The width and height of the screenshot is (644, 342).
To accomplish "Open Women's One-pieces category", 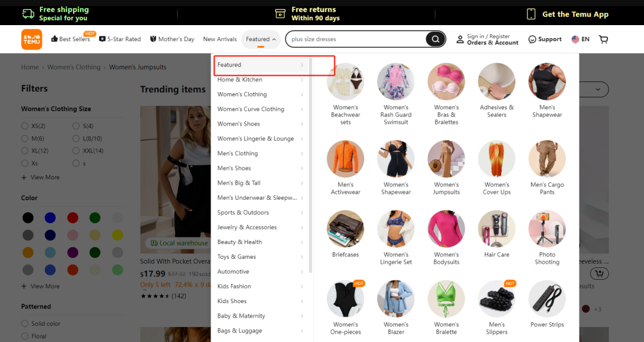I will pos(346,307).
